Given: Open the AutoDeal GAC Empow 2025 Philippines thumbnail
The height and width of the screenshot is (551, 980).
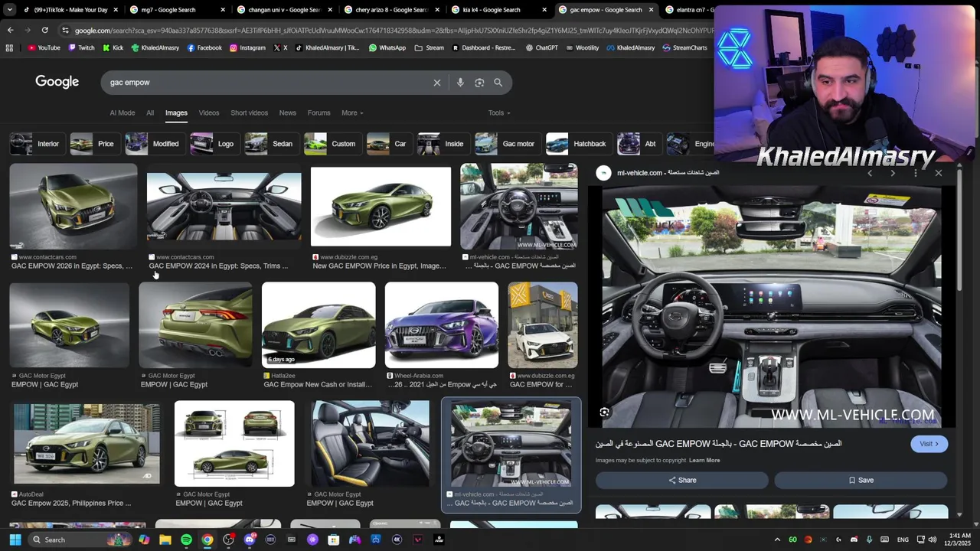Looking at the screenshot, I should [x=87, y=444].
